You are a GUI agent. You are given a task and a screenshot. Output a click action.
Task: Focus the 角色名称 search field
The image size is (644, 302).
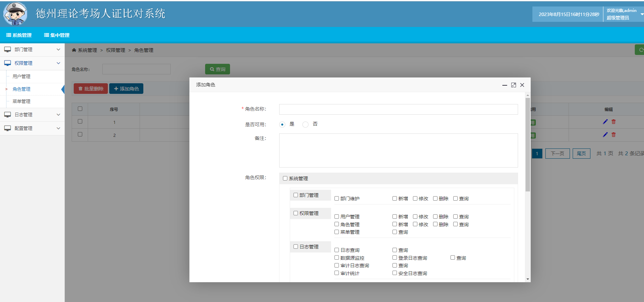(x=137, y=69)
